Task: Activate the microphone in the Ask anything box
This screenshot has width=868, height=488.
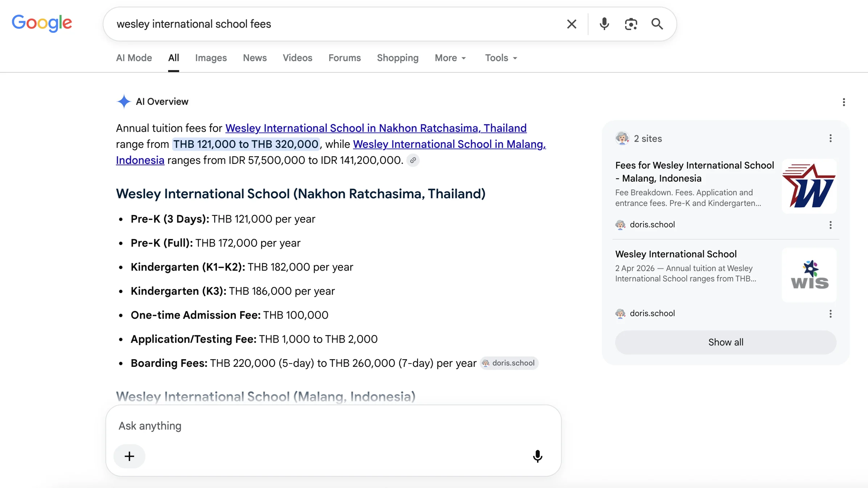Action: tap(537, 456)
